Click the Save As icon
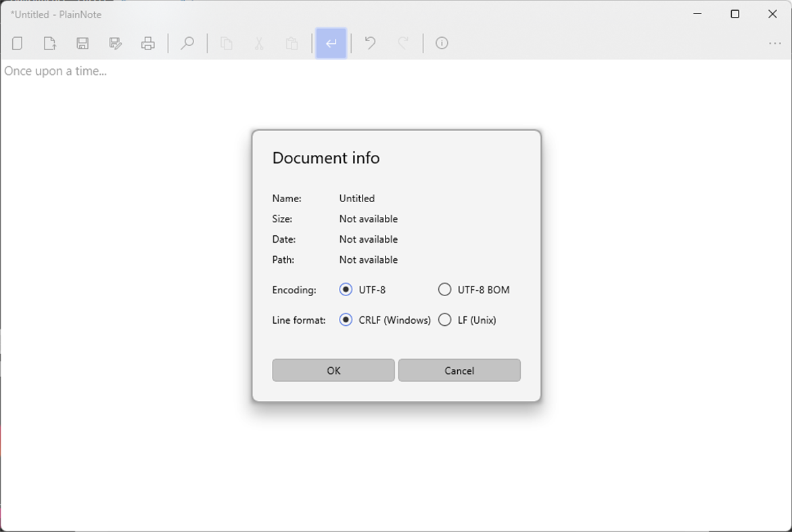 [x=115, y=43]
